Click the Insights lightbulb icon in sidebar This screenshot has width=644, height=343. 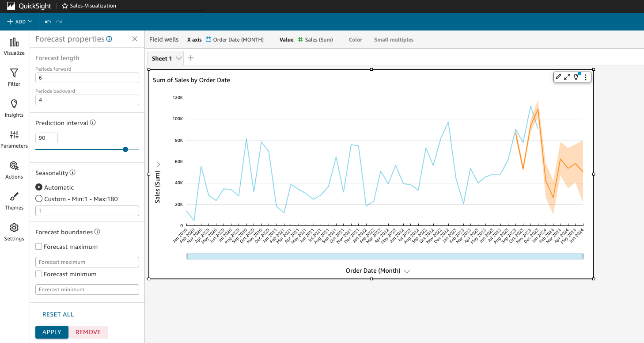tap(14, 107)
